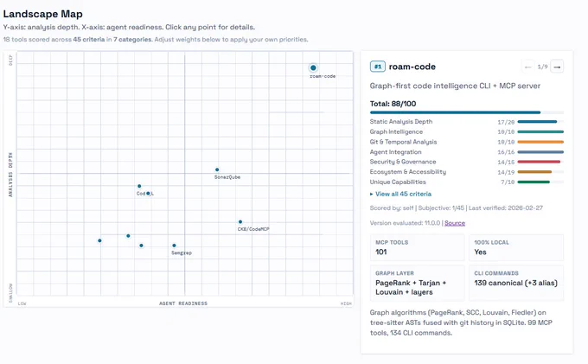Click the Security & Governance red bar
This screenshot has height=364, width=588.
540,162
